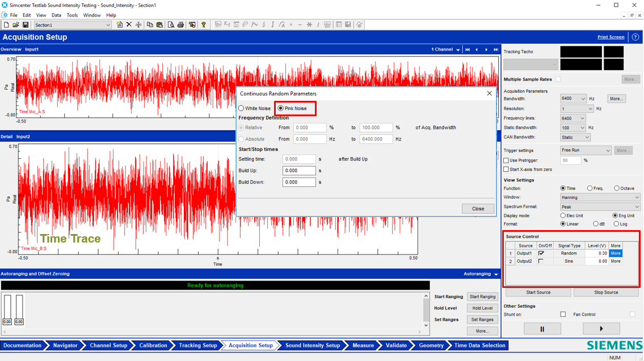
Task: Switch to the Channel Setup tab
Action: tap(108, 345)
